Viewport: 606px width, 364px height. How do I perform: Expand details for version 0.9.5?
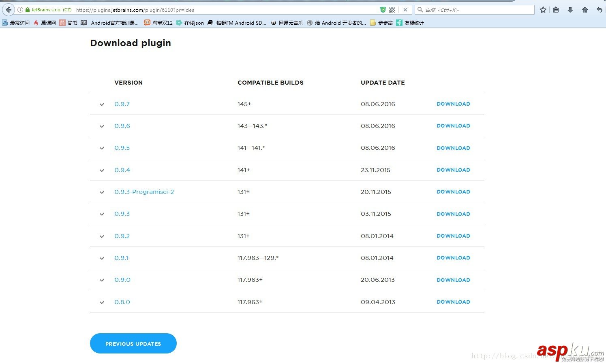102,148
